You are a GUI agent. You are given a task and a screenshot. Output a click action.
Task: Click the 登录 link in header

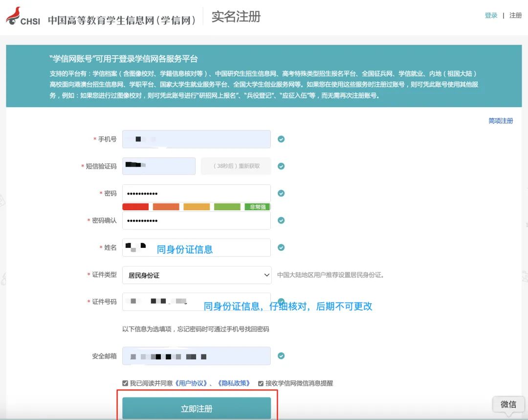pos(491,16)
